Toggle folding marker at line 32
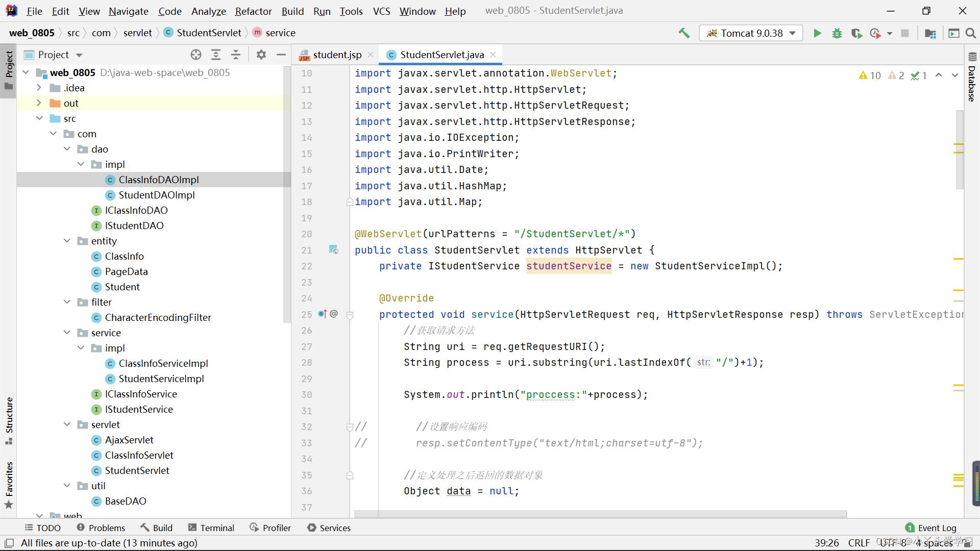 (x=350, y=427)
